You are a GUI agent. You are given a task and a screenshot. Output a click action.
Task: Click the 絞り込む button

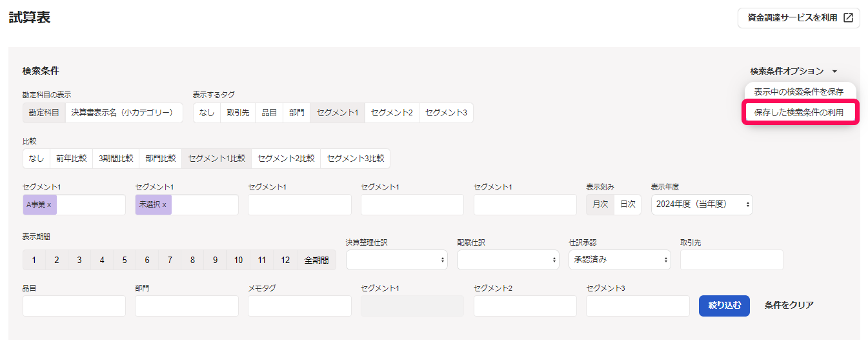pyautogui.click(x=724, y=306)
